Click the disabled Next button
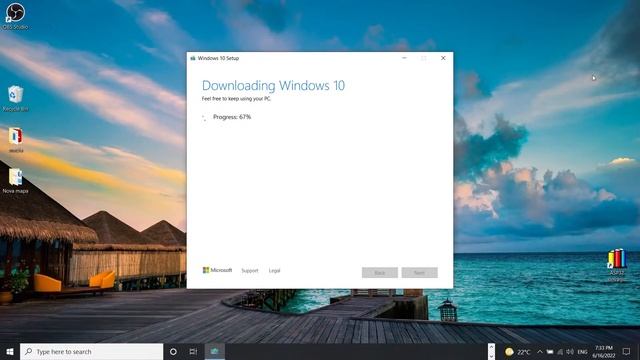The width and height of the screenshot is (640, 360). (420, 273)
